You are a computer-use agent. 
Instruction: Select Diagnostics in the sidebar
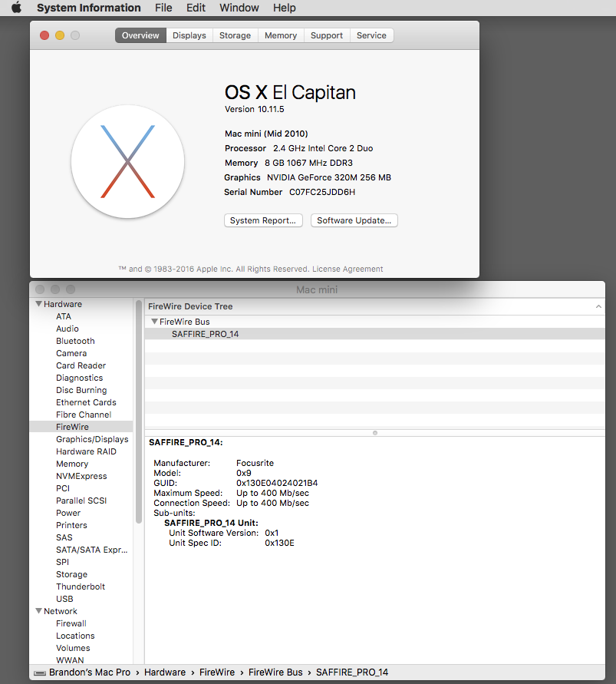pos(79,378)
